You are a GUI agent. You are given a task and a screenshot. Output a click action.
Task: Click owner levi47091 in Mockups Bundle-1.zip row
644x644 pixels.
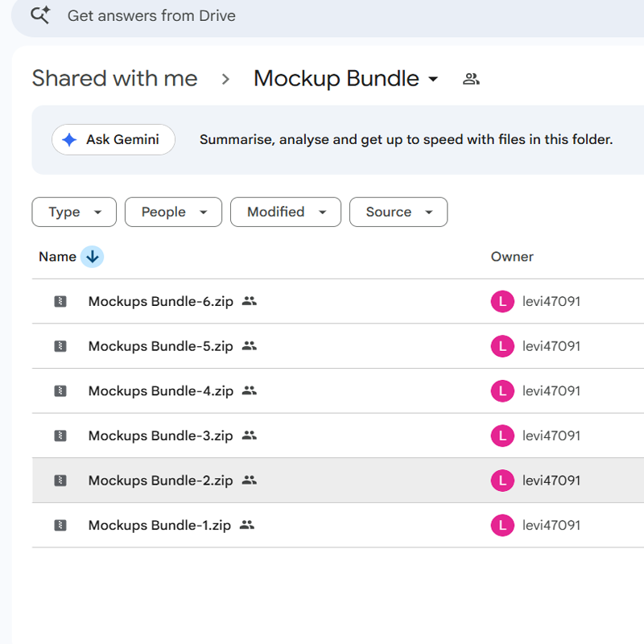(551, 526)
